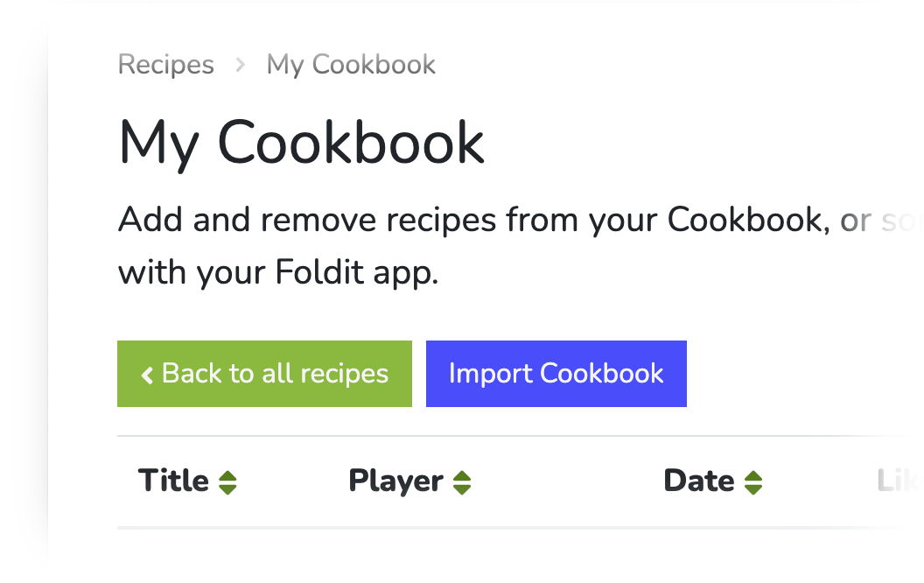
Task: Click the empty table area below the headers
Action: [x=516, y=556]
